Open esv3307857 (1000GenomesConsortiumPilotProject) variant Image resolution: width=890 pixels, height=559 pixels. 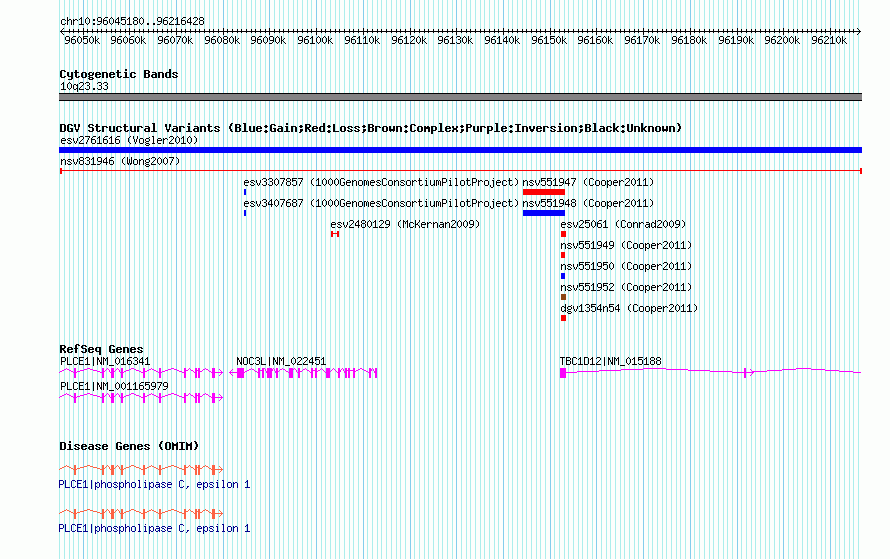pyautogui.click(x=381, y=182)
